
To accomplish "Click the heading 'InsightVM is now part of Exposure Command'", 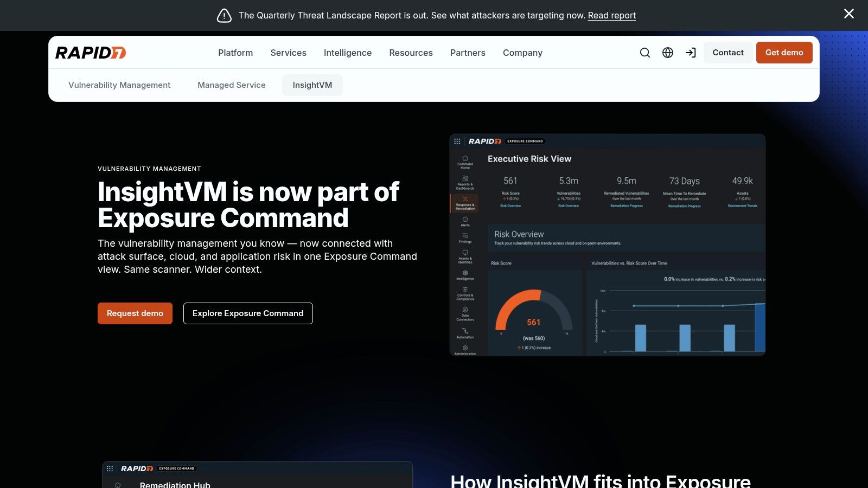I will coord(248,205).
